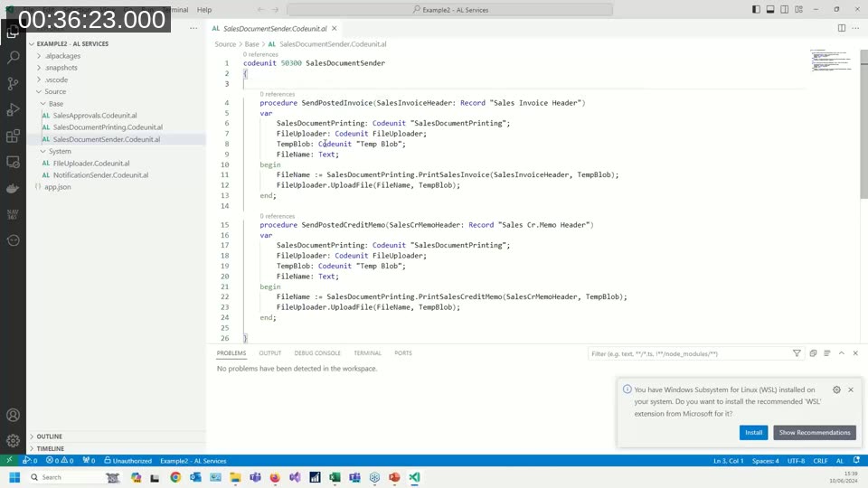The image size is (868, 488).
Task: Close the bottom panel
Action: click(x=855, y=353)
